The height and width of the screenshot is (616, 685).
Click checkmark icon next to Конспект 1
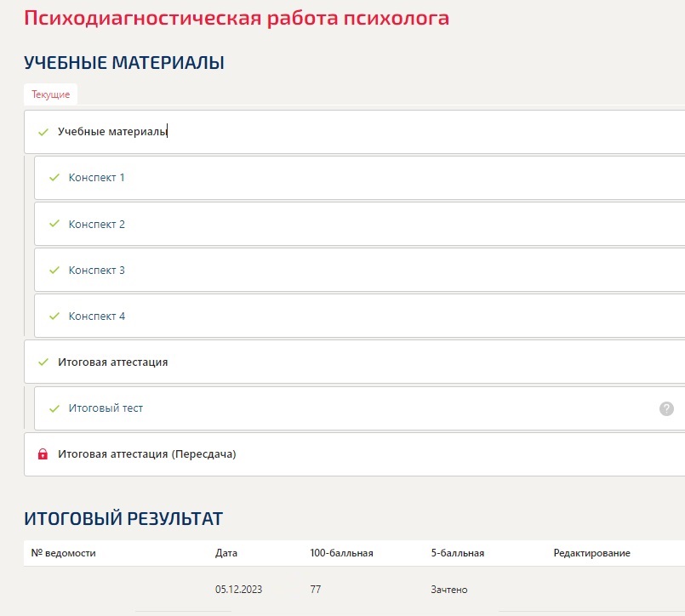pos(54,178)
